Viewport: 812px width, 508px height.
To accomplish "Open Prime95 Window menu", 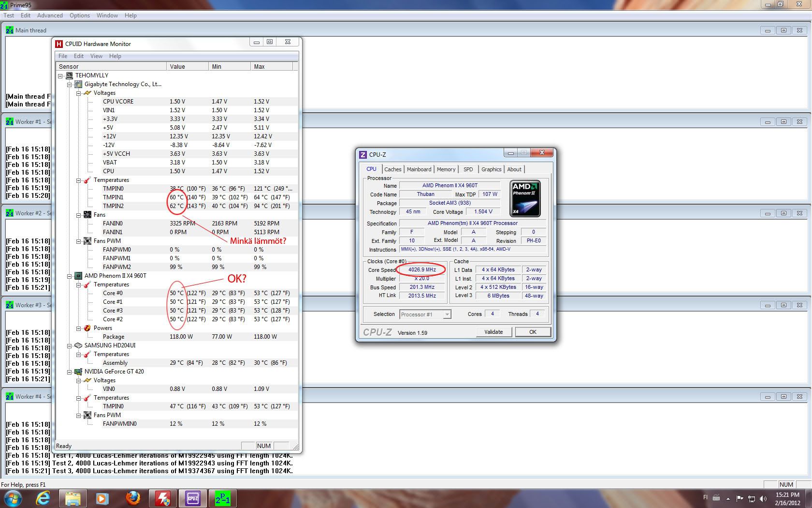I will coord(107,15).
